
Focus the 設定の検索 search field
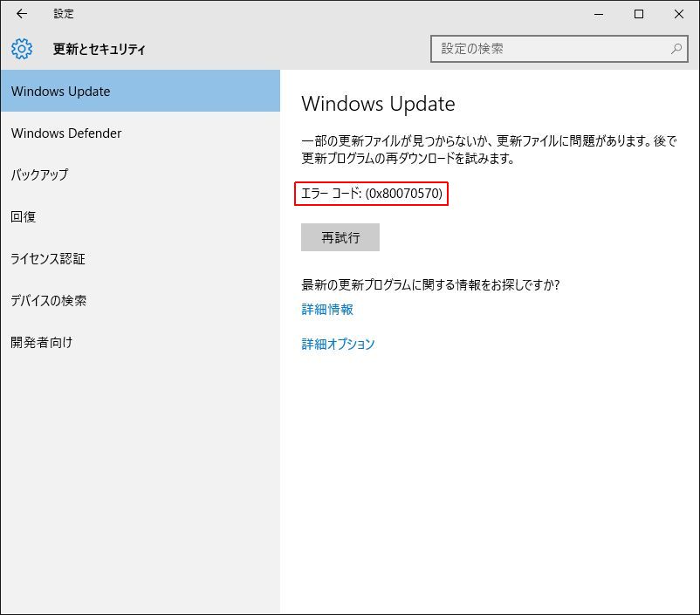click(550, 49)
